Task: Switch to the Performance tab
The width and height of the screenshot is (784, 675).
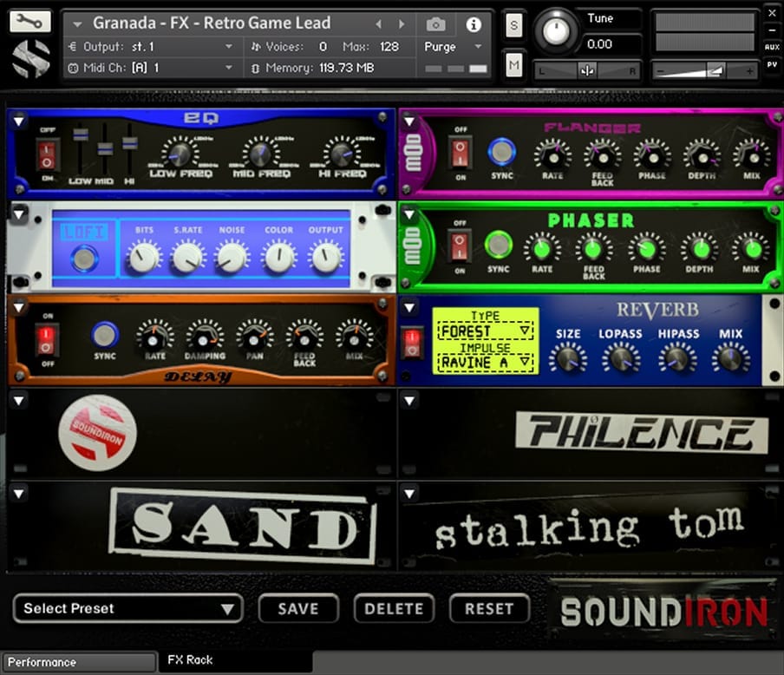Action: [78, 662]
